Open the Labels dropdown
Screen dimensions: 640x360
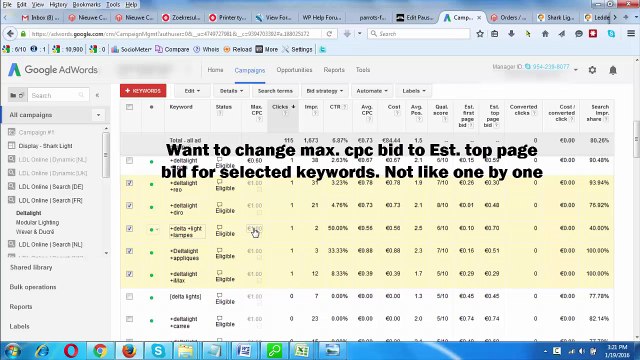[414, 91]
